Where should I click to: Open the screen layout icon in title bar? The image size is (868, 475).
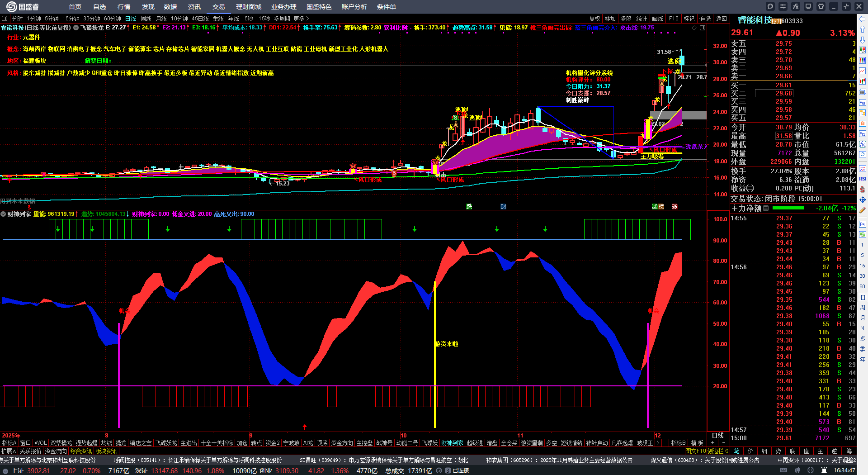coord(808,6)
